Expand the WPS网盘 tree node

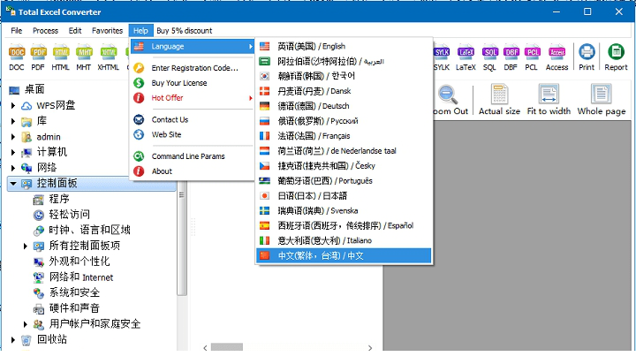pyautogui.click(x=13, y=105)
